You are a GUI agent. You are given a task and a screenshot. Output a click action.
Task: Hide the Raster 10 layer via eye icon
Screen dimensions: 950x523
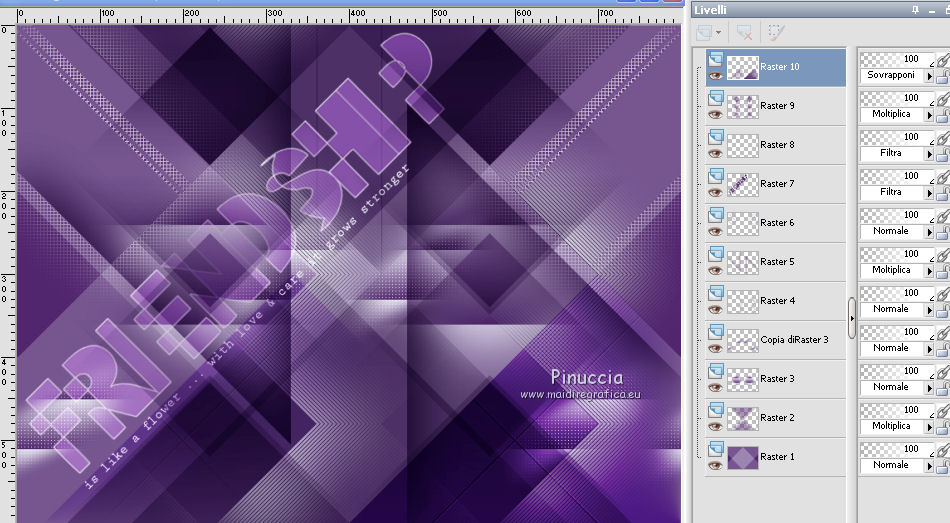[x=716, y=76]
